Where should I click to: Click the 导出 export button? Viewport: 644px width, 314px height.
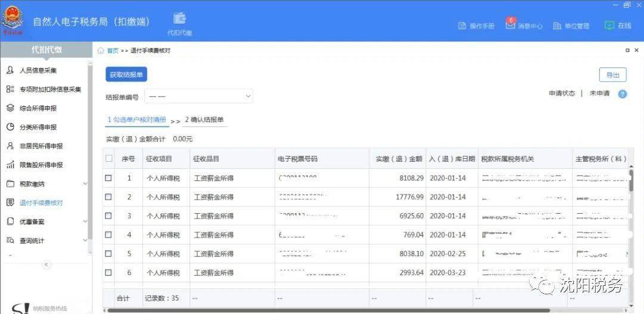(613, 75)
